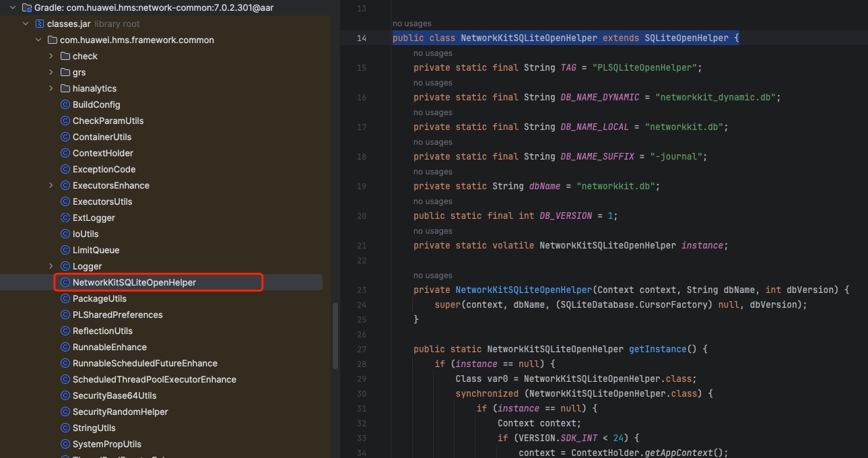Expand the ExecutorsEnhance class node

[51, 185]
